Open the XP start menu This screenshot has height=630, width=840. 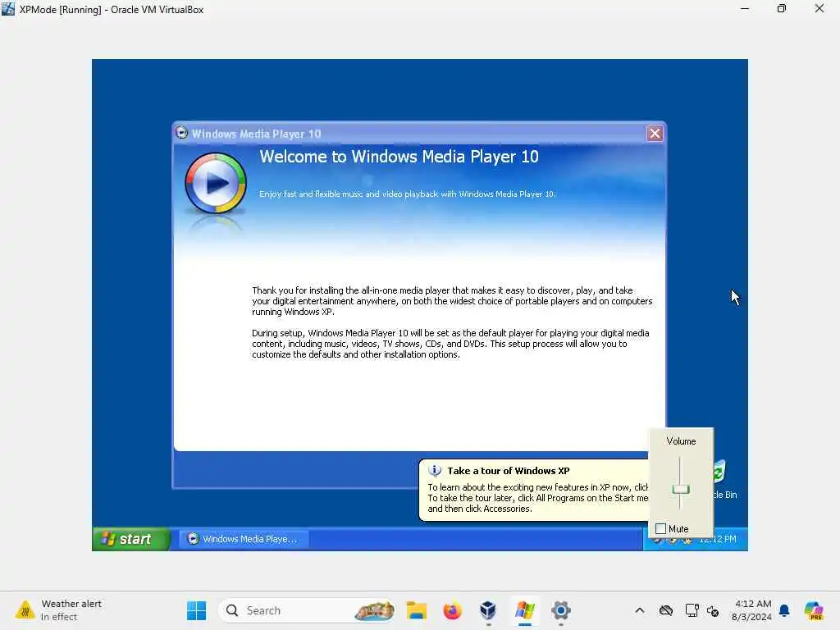pos(131,539)
